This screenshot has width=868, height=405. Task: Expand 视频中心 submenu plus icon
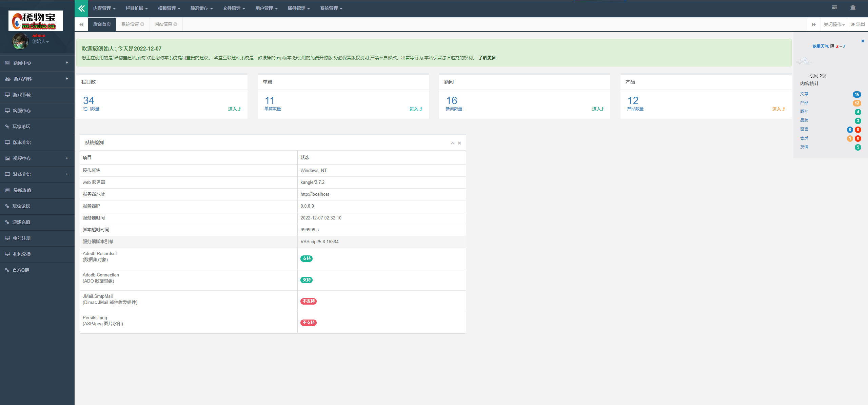coord(67,158)
